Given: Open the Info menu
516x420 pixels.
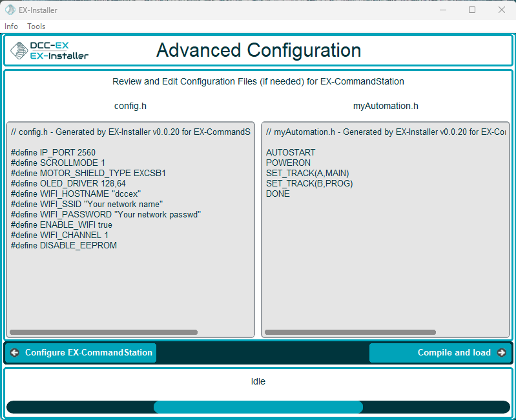Looking at the screenshot, I should pyautogui.click(x=11, y=26).
